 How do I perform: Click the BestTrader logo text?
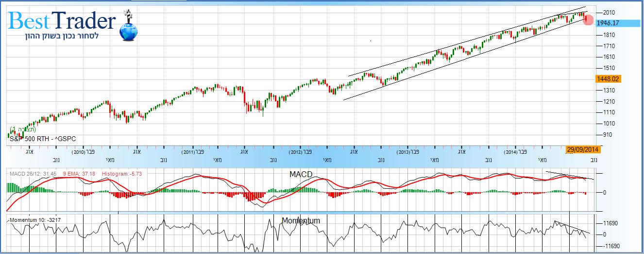pyautogui.click(x=62, y=21)
